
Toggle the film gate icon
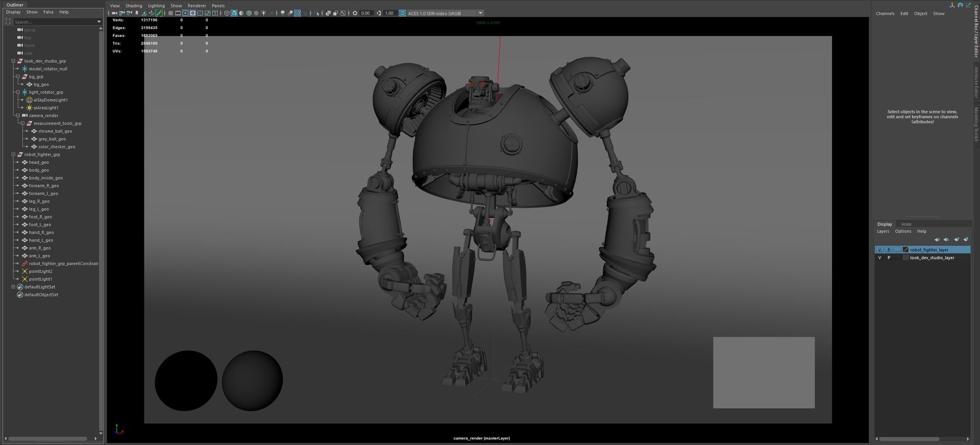178,13
